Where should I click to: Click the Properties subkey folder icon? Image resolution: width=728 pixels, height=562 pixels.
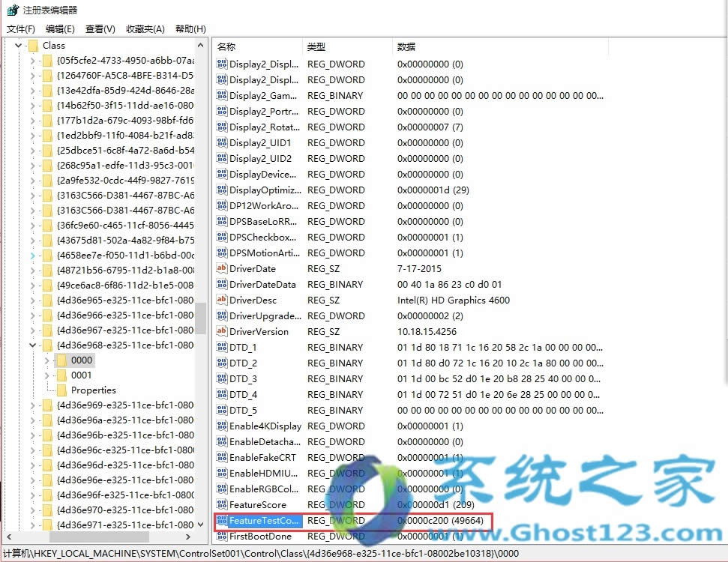tap(63, 390)
